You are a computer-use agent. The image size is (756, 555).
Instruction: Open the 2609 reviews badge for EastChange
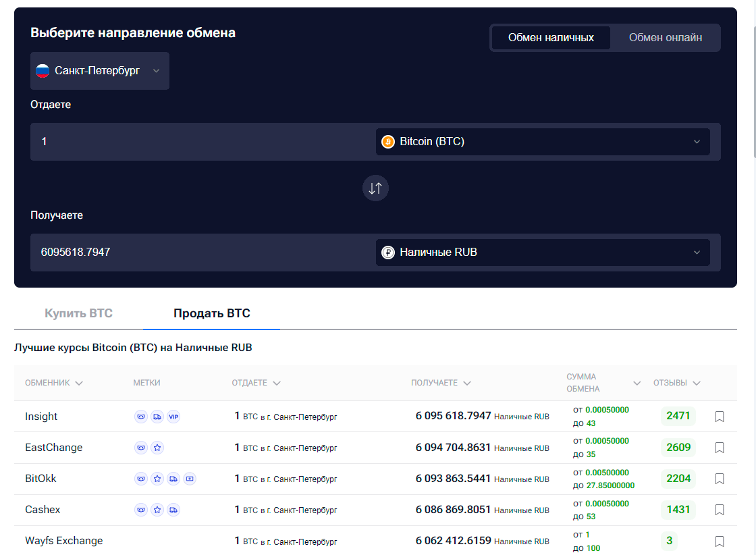[678, 448]
